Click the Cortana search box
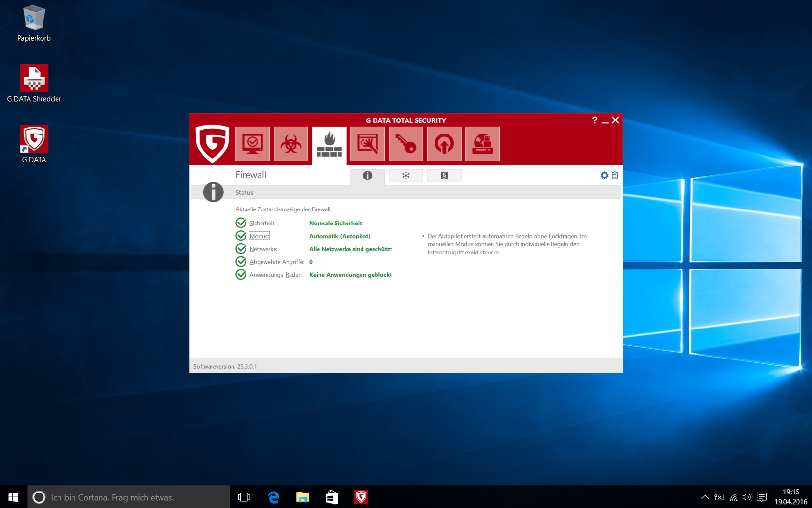The height and width of the screenshot is (508, 812). click(128, 497)
